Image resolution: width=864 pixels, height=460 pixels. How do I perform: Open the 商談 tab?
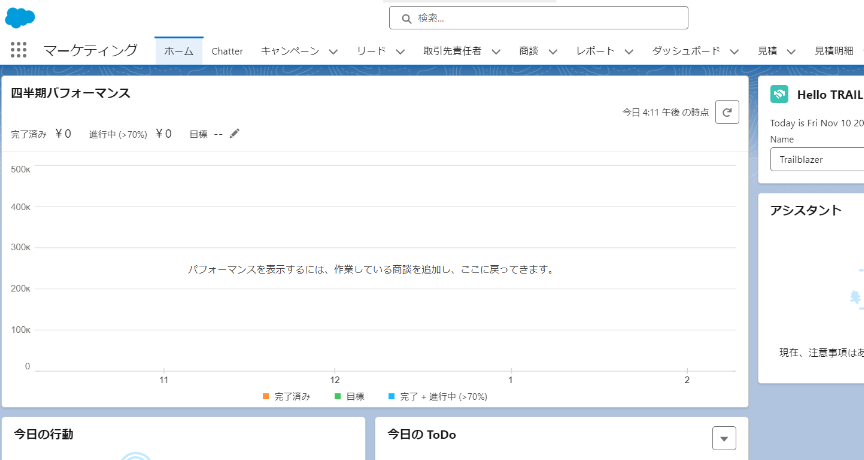(x=528, y=51)
